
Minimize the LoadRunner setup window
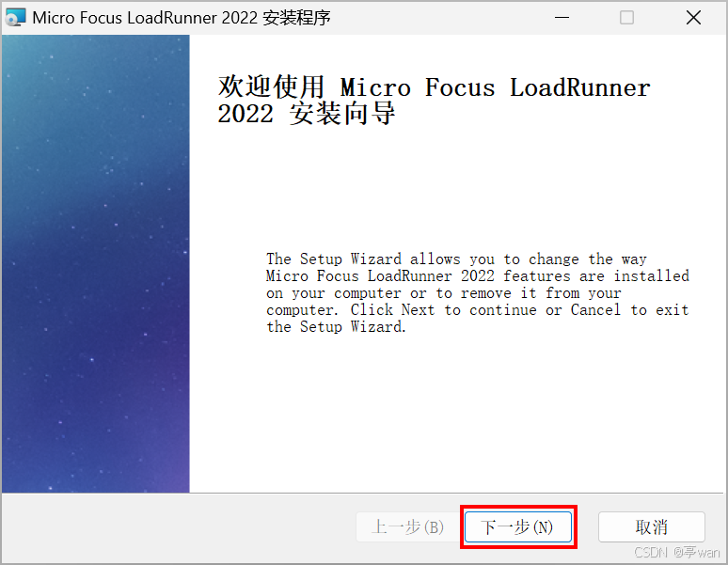tap(562, 18)
